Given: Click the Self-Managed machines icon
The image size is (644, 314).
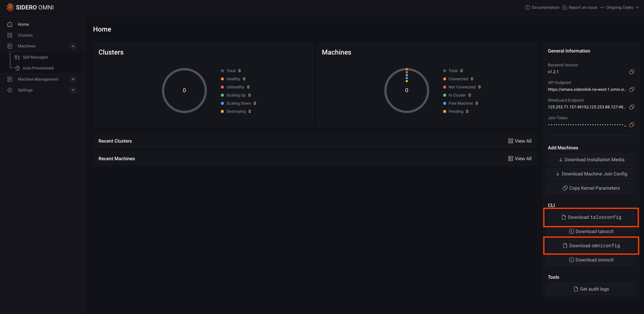Looking at the screenshot, I should coord(17,57).
